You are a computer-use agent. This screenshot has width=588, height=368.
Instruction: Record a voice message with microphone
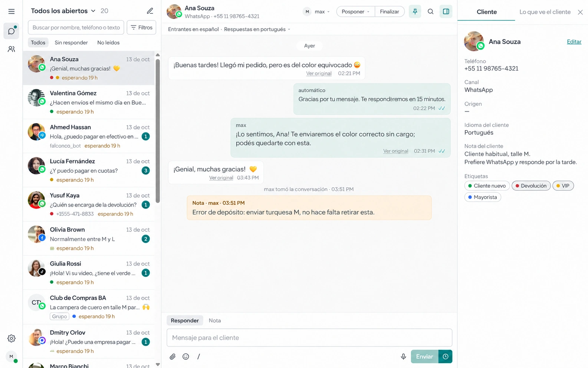click(x=403, y=356)
